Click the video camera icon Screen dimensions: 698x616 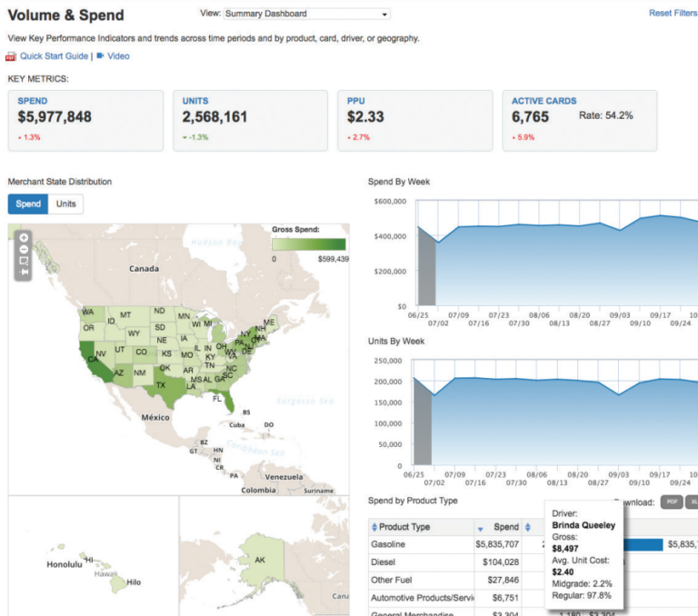click(x=100, y=56)
